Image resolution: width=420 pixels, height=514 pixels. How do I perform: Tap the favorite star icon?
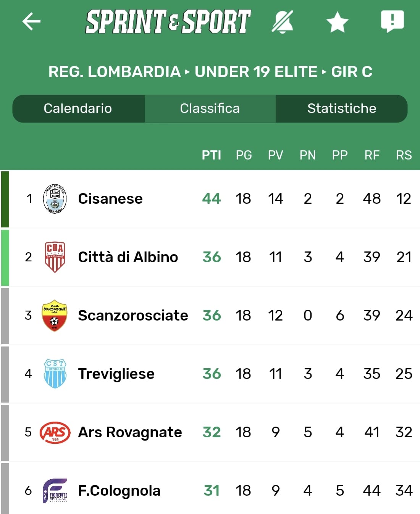point(338,22)
